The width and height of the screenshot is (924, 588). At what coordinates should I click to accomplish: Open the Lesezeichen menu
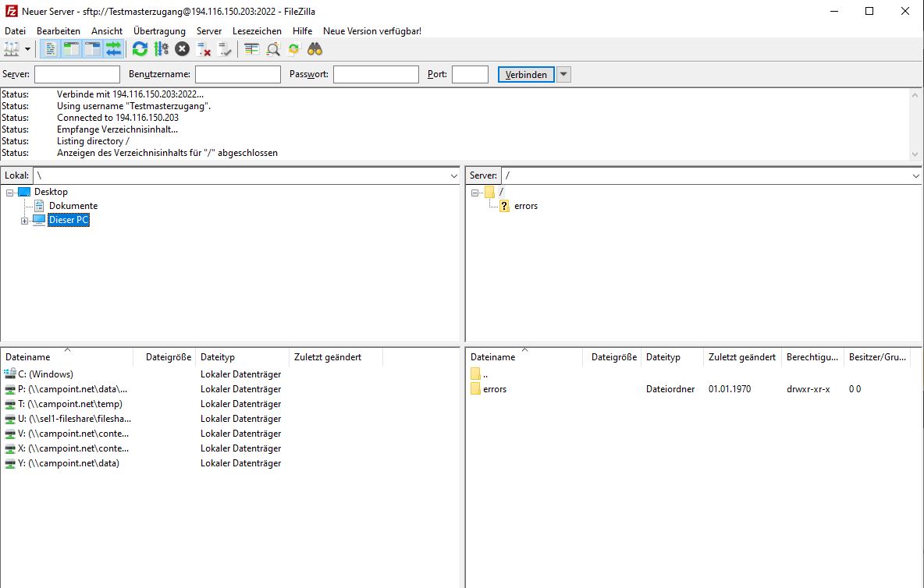tap(257, 31)
